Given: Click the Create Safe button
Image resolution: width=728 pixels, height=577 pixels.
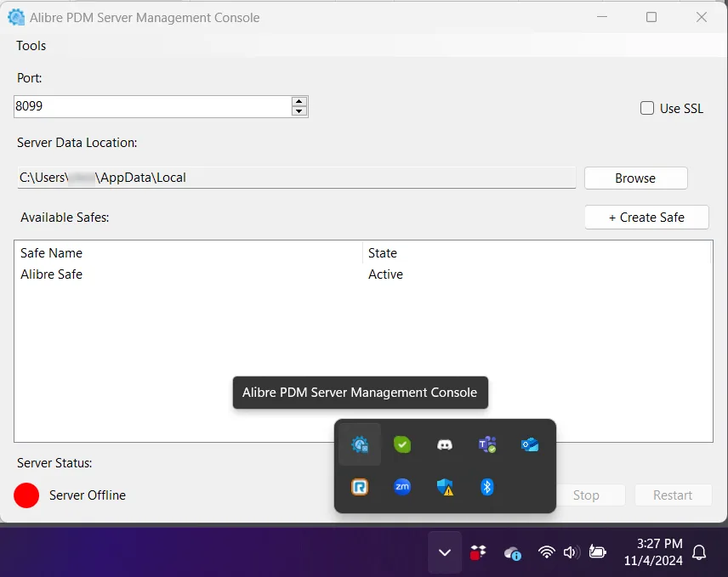Looking at the screenshot, I should [646, 217].
